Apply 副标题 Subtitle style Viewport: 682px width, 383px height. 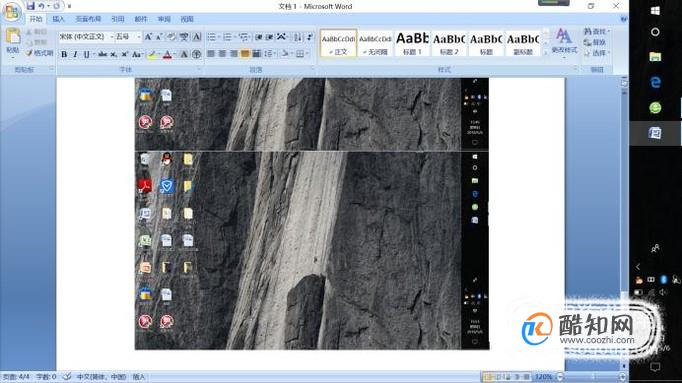(523, 43)
